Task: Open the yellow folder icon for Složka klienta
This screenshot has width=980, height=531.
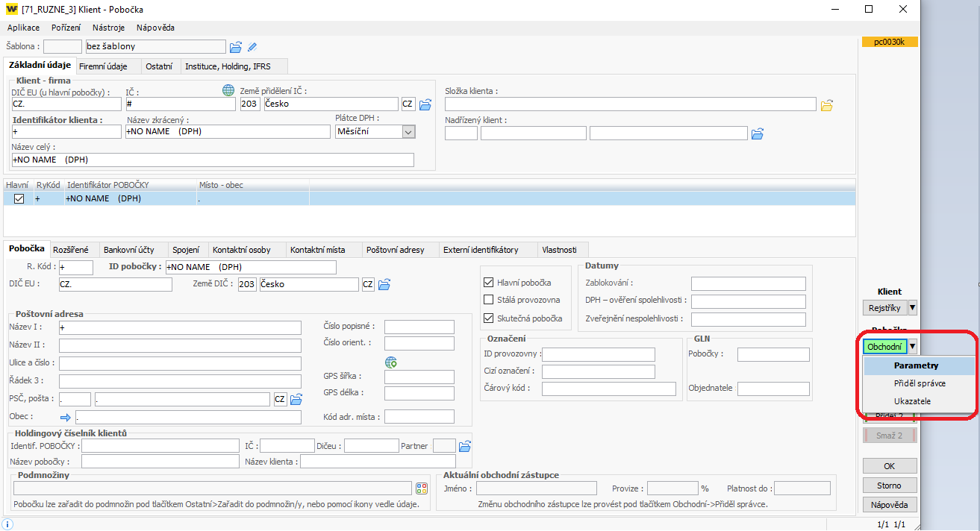Action: pyautogui.click(x=826, y=105)
